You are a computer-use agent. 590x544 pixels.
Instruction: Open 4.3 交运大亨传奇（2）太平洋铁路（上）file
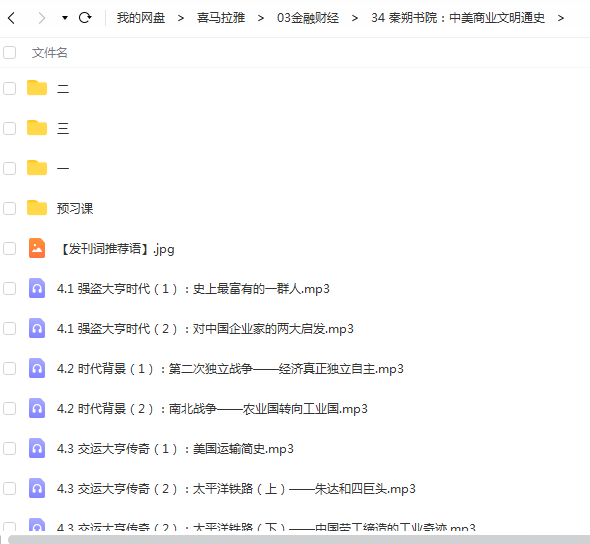[x=236, y=489]
